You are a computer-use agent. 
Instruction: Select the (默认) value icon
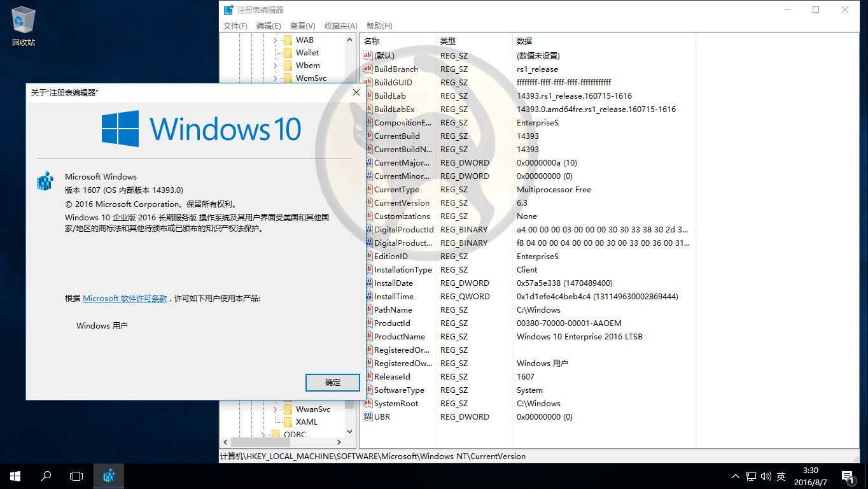click(367, 55)
